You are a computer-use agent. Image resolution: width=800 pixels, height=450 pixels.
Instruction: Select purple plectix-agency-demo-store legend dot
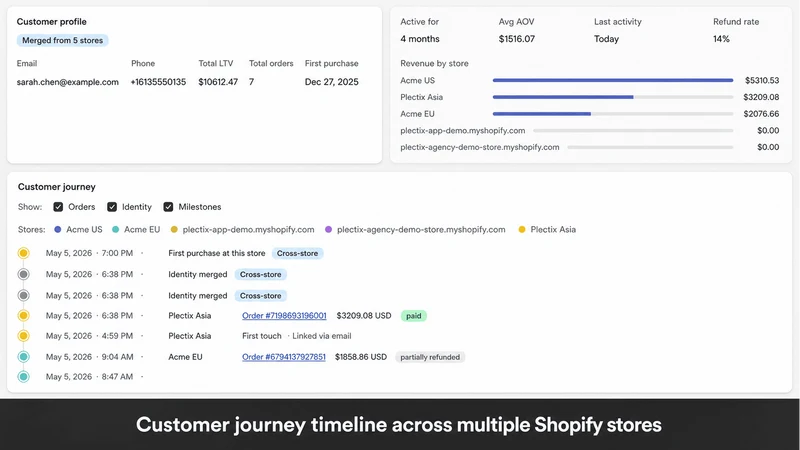329,230
